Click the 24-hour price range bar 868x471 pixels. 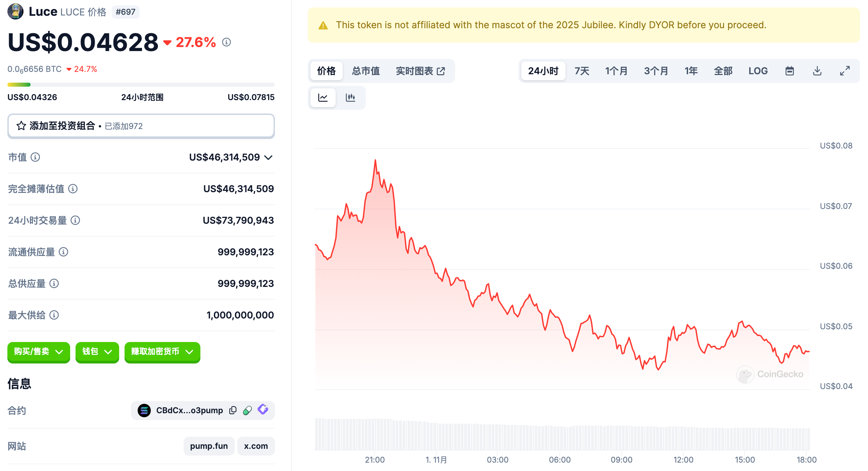[x=141, y=85]
